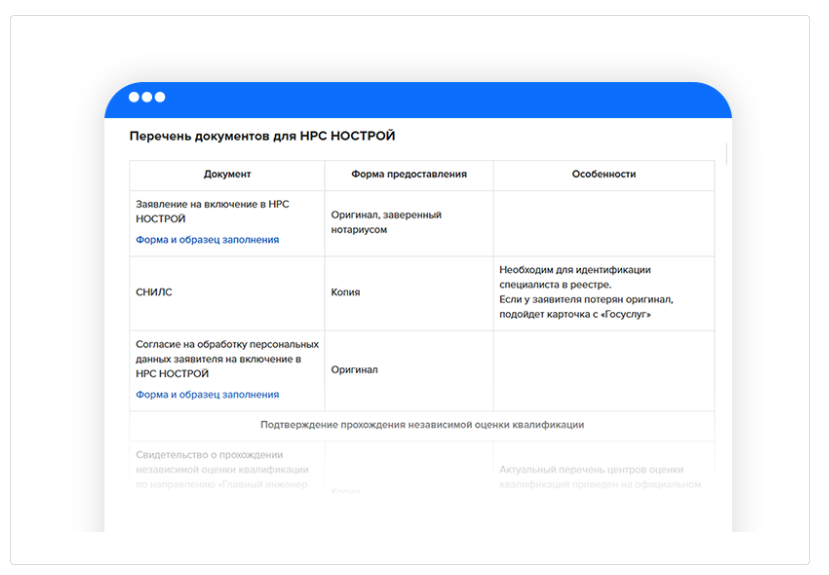
Task: Click the middle white dot in blue header
Action: [x=147, y=97]
